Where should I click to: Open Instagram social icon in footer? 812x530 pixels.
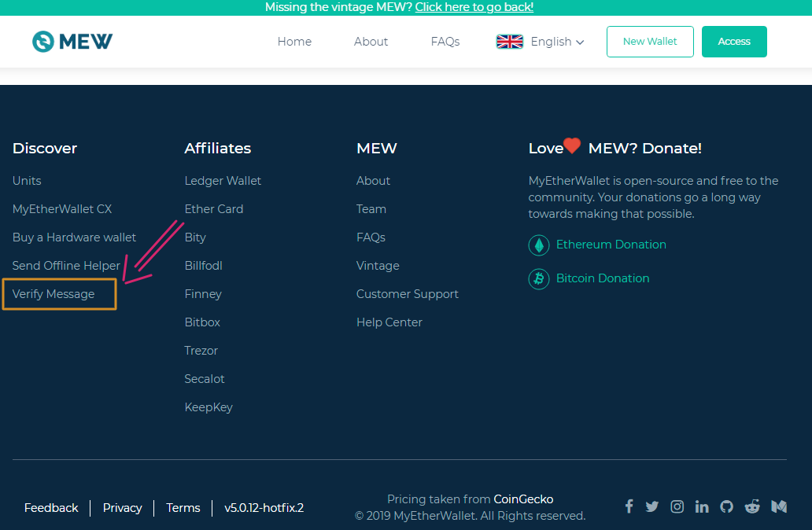click(x=677, y=506)
